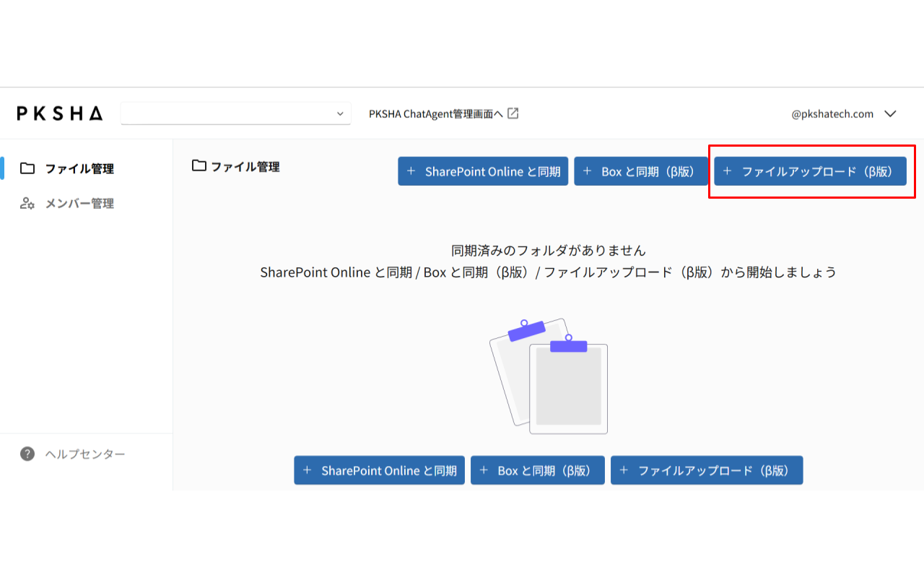Go to メンバー管理 in the sidebar

pyautogui.click(x=79, y=204)
